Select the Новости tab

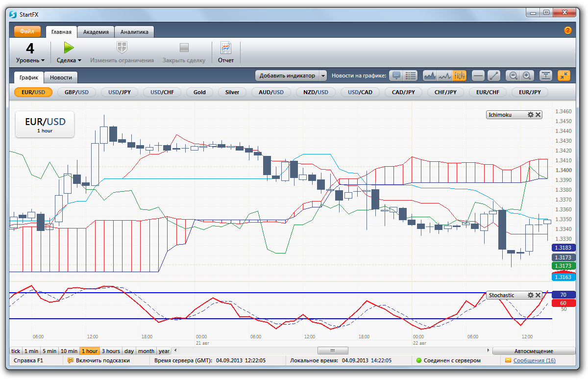pos(61,77)
